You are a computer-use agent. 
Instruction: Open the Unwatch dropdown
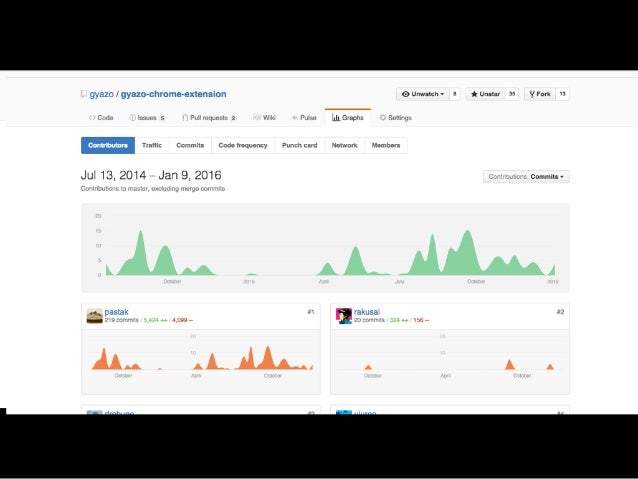click(423, 94)
